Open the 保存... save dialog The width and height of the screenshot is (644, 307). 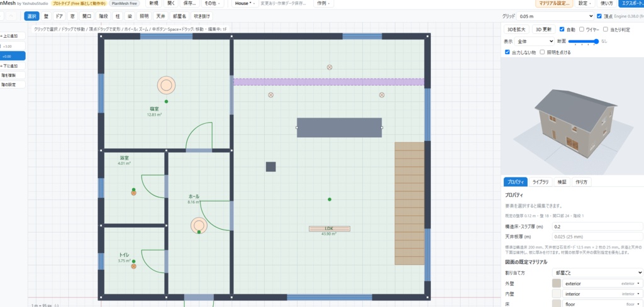[x=190, y=3]
